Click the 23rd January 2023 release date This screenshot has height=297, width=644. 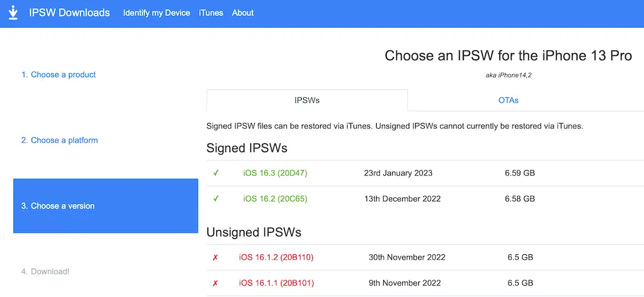(398, 173)
